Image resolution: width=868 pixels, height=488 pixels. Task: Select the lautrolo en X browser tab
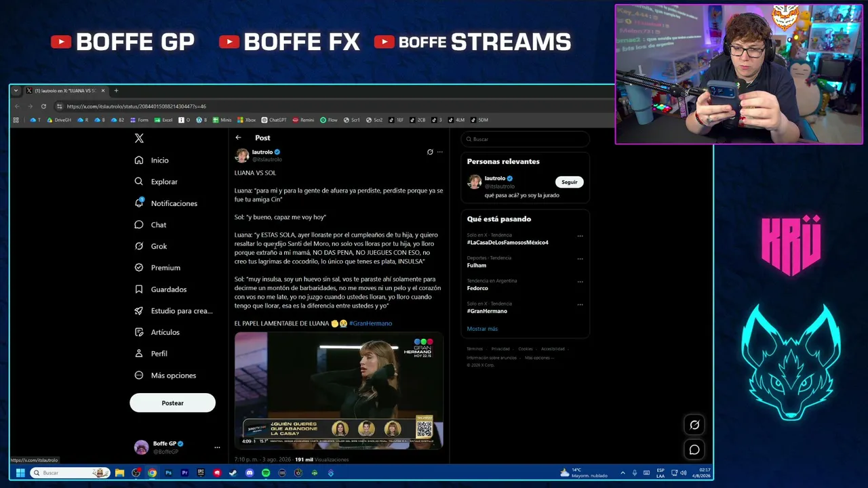pos(65,91)
